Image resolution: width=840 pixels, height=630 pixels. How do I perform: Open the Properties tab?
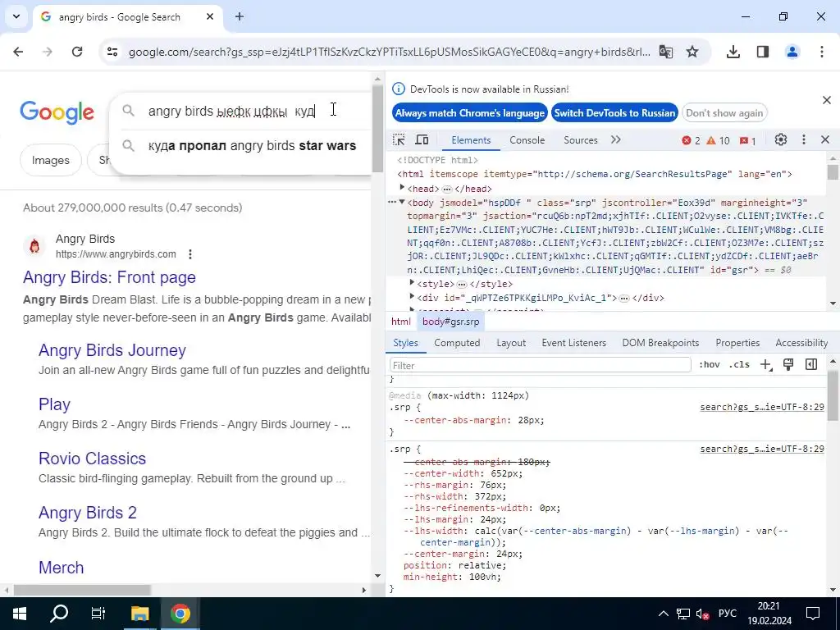click(737, 343)
